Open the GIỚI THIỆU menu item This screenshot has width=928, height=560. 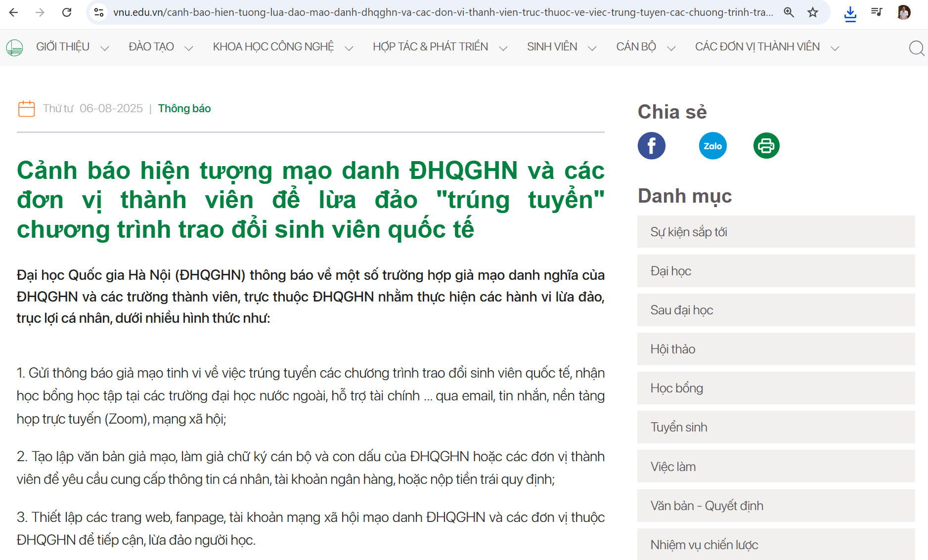(x=62, y=46)
